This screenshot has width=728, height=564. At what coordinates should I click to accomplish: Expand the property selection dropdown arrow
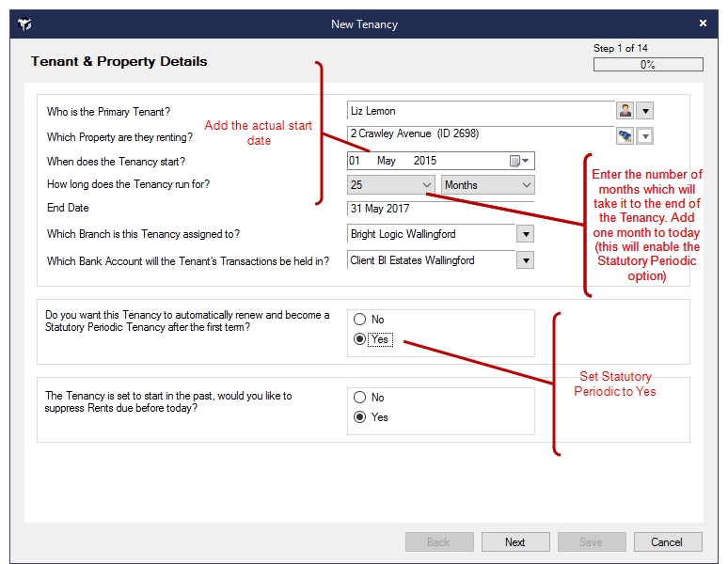pyautogui.click(x=645, y=136)
